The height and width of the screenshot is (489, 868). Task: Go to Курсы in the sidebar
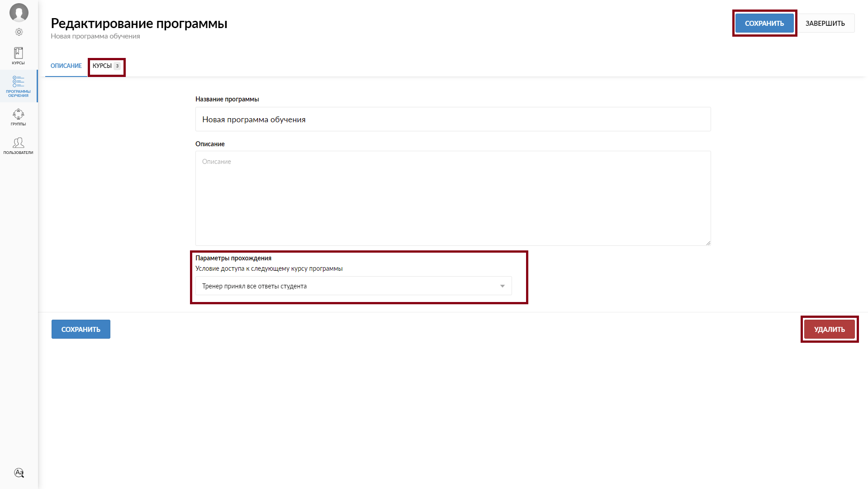pos(19,56)
